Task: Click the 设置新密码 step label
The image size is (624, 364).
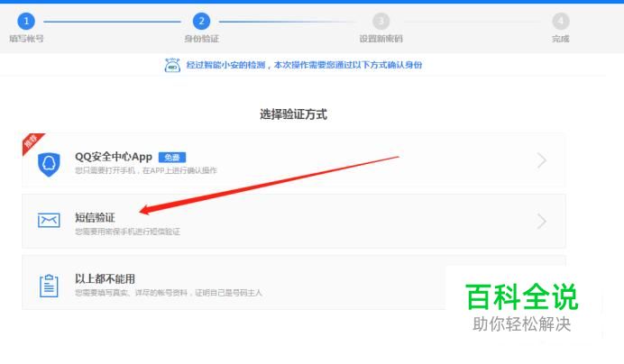Action: pos(381,39)
